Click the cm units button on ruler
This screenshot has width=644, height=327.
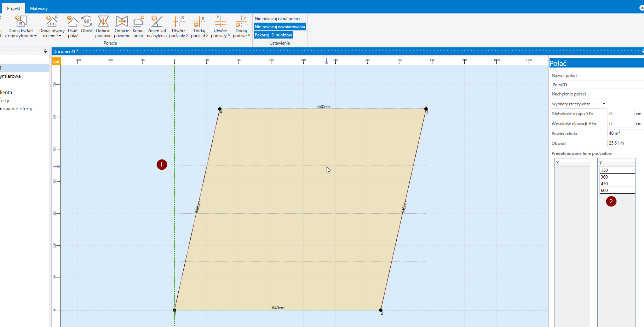(x=56, y=62)
